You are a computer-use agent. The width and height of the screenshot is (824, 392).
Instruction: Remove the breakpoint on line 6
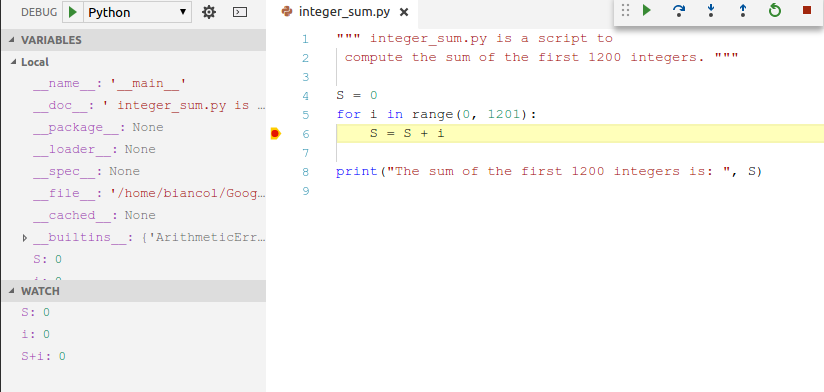pos(275,134)
